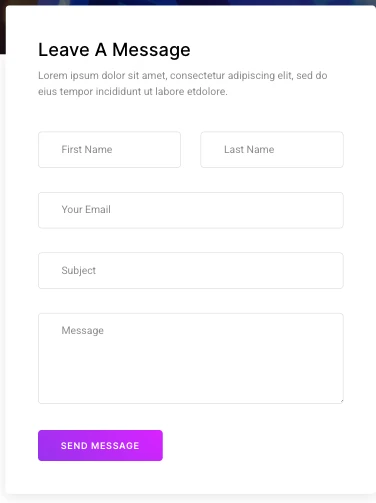The image size is (376, 503).
Task: Select the Your Email field
Action: 191,210
